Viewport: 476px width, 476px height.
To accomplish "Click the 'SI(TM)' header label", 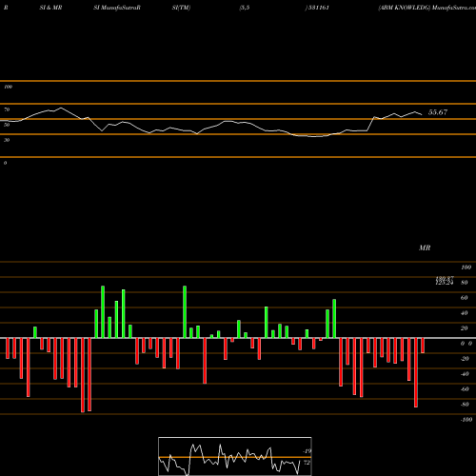I will 181,8.
